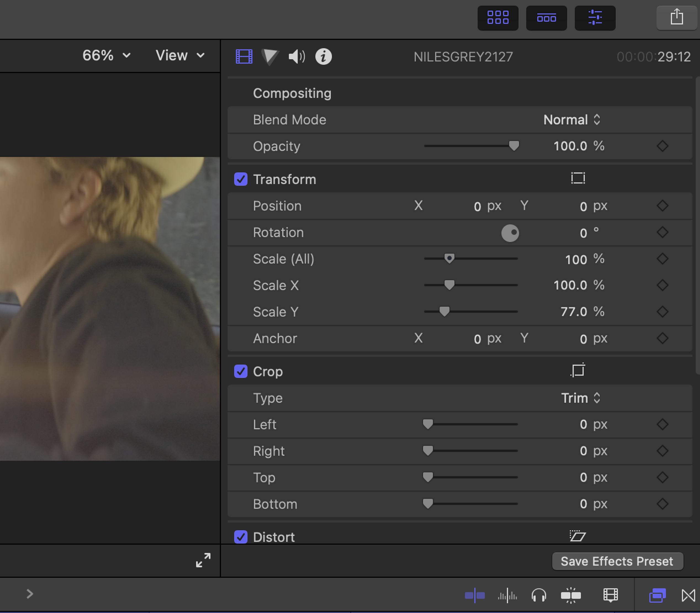Toggle solo headphones icon
This screenshot has height=613, width=700.
(539, 596)
